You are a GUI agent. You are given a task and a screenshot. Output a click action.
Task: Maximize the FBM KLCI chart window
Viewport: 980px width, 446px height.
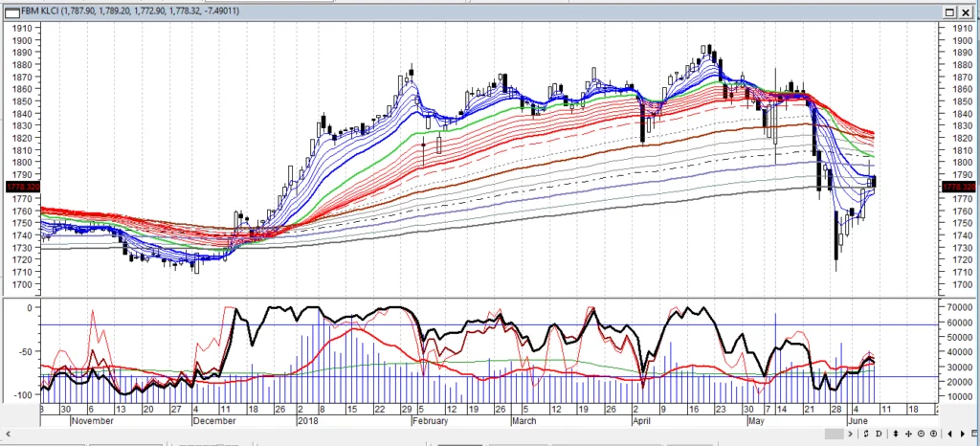[949, 11]
